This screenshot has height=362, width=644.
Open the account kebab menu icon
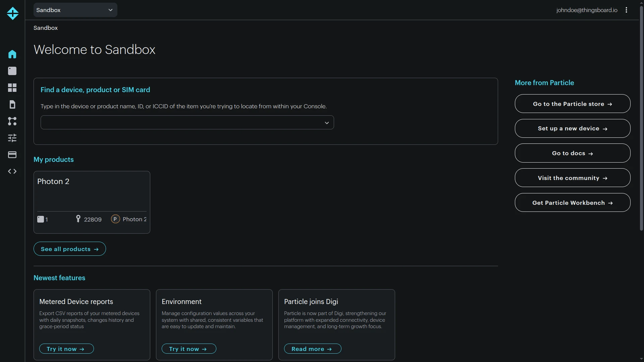point(626,10)
